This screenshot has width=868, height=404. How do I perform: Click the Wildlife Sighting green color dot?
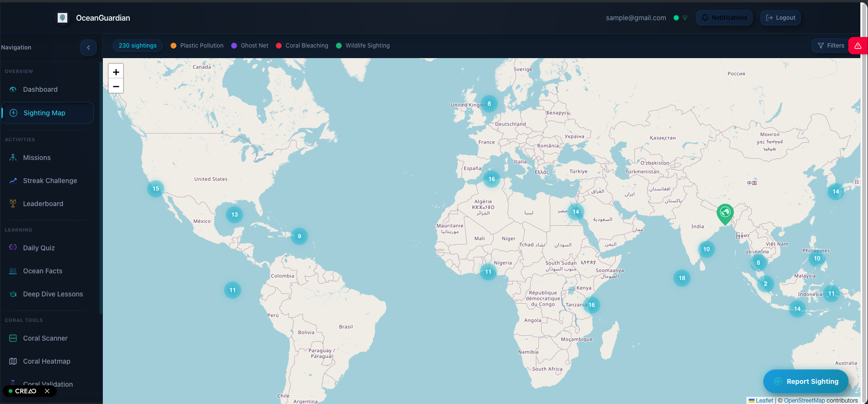[x=339, y=46]
